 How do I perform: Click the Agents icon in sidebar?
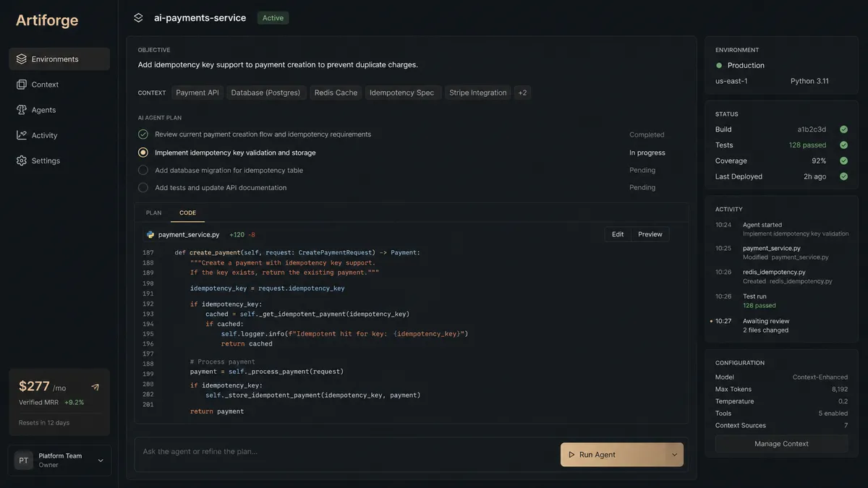(x=22, y=110)
